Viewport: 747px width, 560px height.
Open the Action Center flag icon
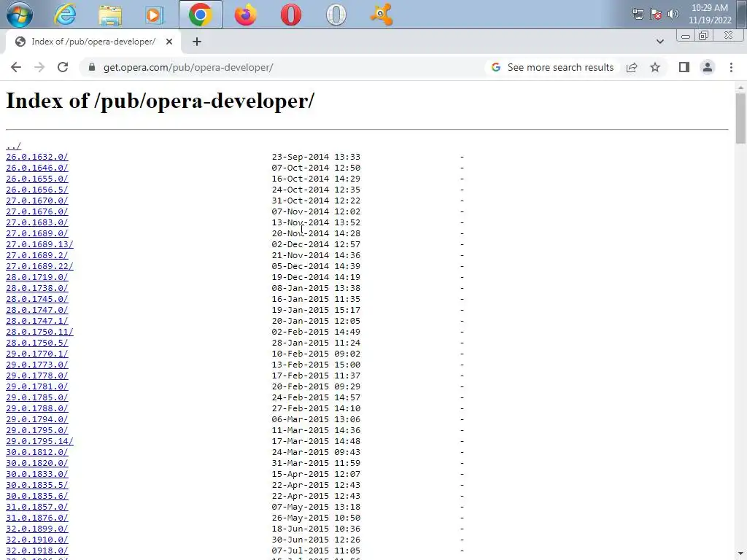656,14
